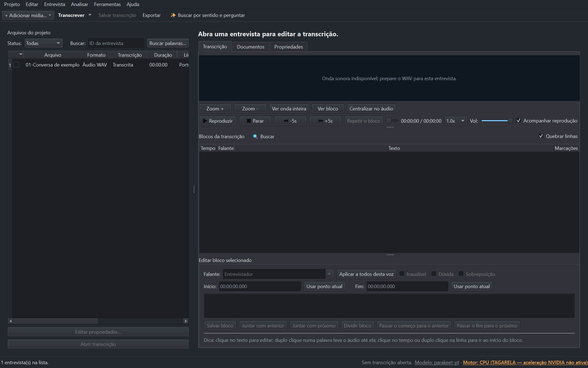Open the Analisar menu

79,4
